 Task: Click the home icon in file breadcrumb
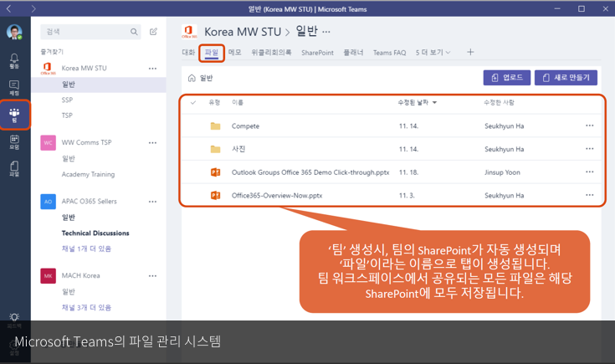tap(192, 78)
